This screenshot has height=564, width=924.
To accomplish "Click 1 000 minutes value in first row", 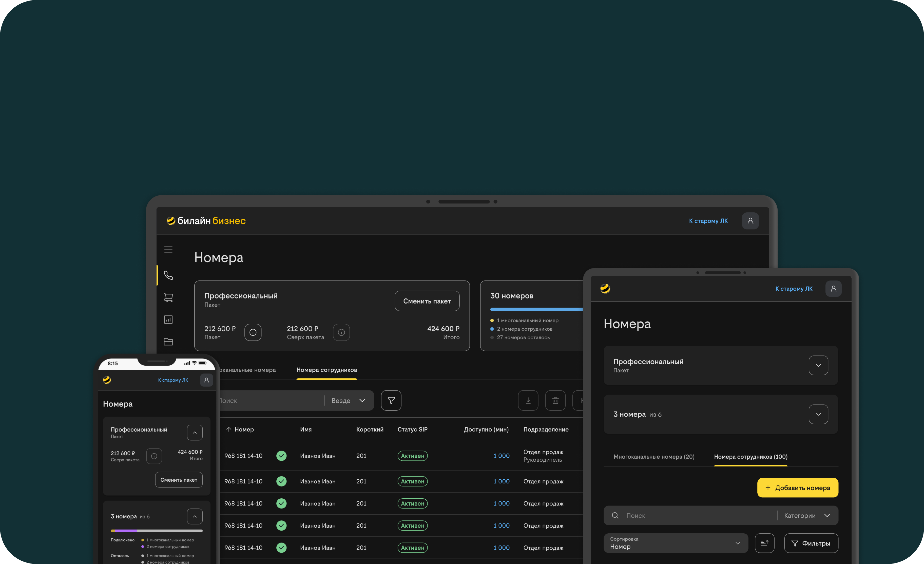I will 501,456.
